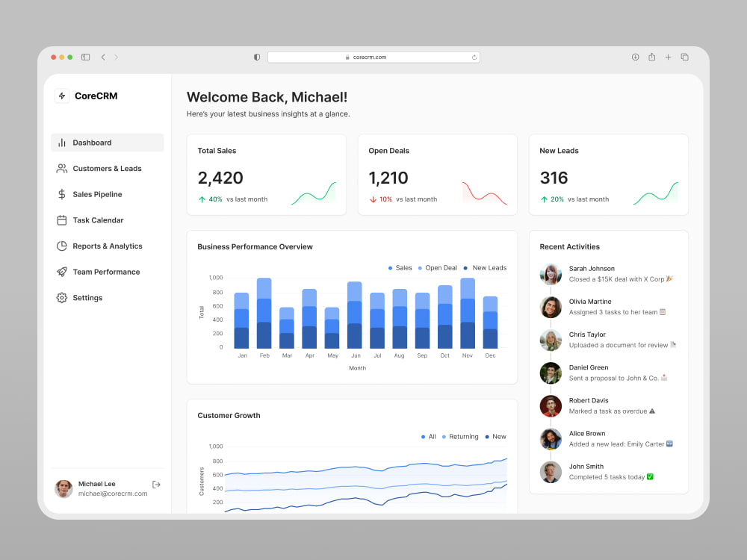
Task: Click the michael@corecrm.com email text
Action: pos(113,494)
